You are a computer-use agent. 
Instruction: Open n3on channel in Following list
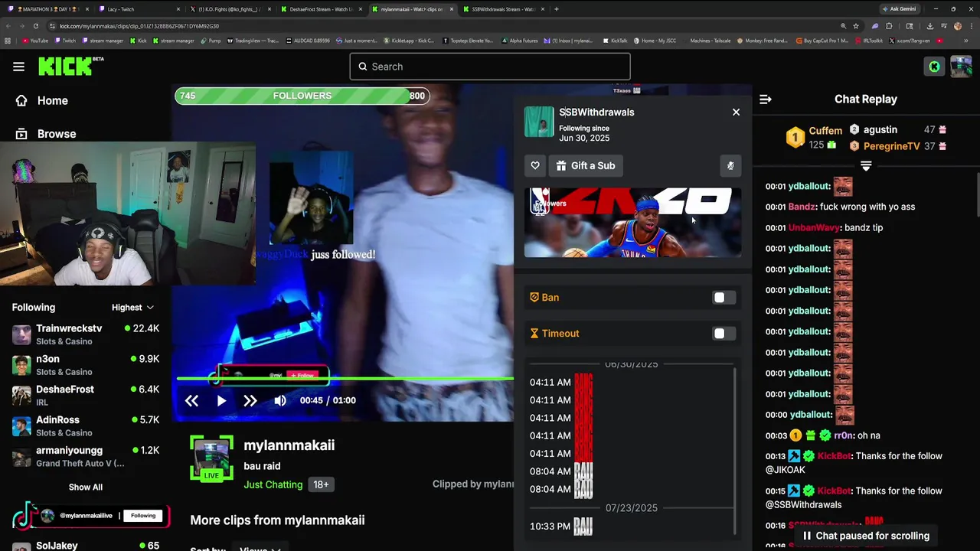tap(86, 365)
